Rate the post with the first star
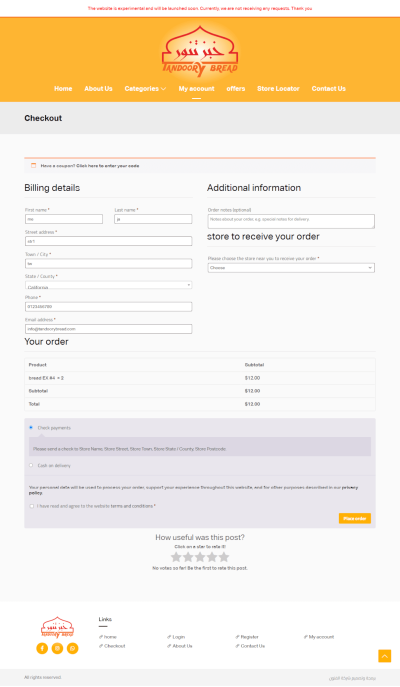400x687 pixels. pyautogui.click(x=176, y=557)
